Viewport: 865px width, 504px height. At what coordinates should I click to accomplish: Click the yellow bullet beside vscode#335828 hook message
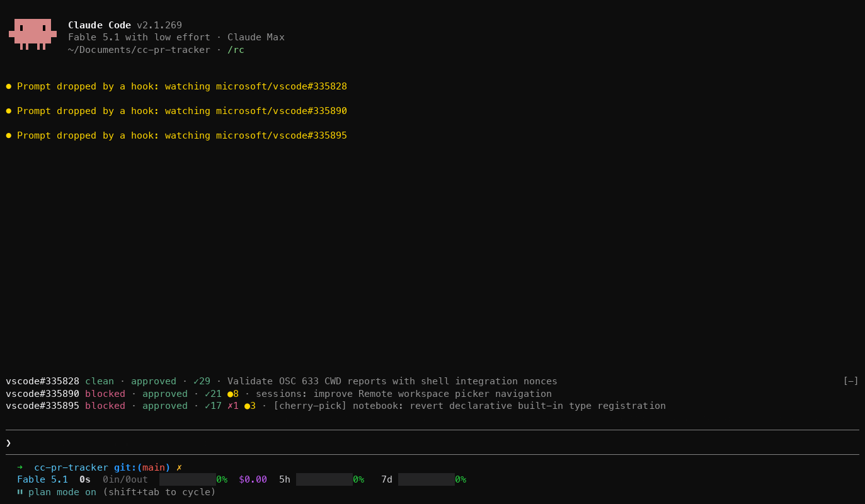coord(9,86)
